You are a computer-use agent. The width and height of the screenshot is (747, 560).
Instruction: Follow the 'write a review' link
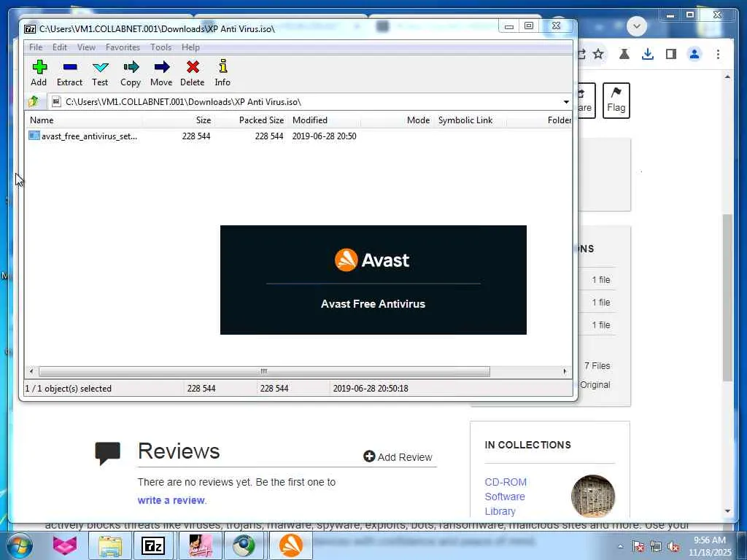tap(171, 500)
